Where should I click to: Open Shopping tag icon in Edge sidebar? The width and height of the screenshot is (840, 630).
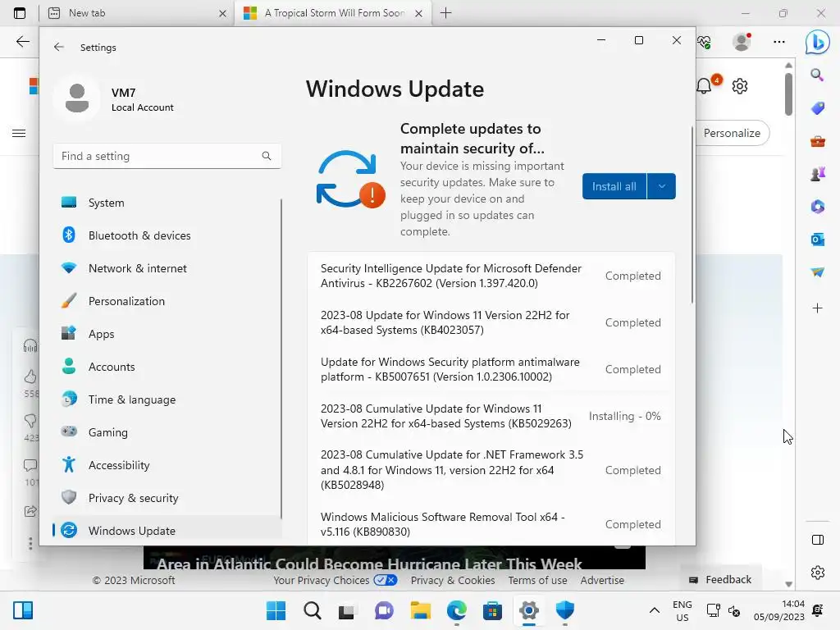[818, 108]
